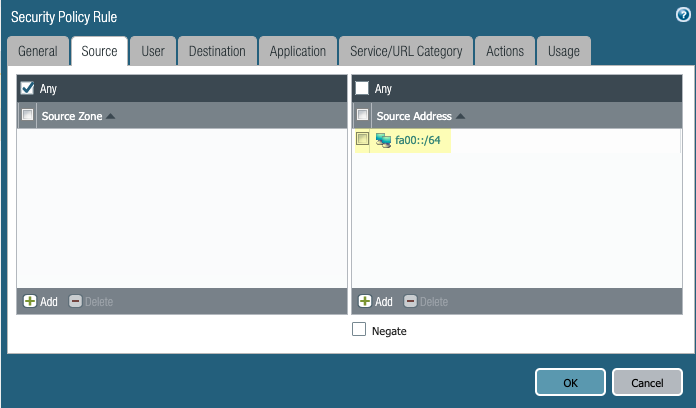Click the Delete label under Source Zone
The image size is (696, 408).
99,302
